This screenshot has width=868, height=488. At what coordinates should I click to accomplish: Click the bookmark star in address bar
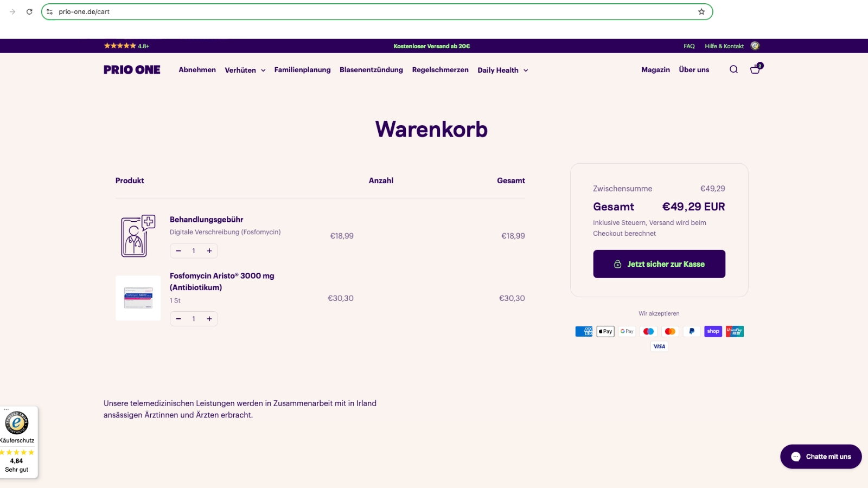[701, 12]
